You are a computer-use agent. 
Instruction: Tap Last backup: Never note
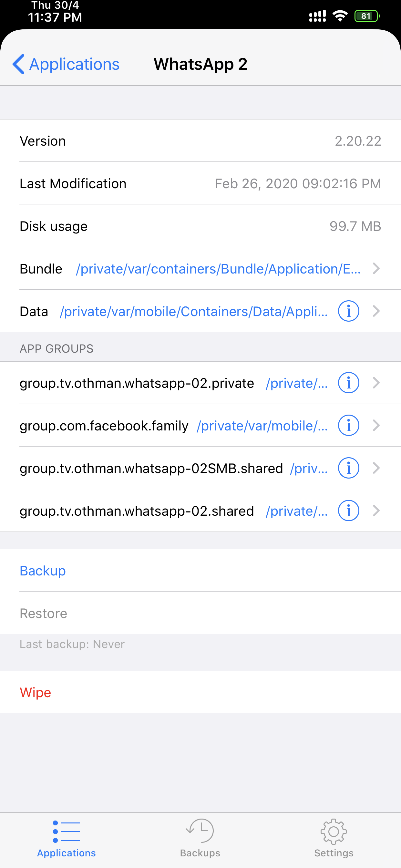click(x=72, y=644)
